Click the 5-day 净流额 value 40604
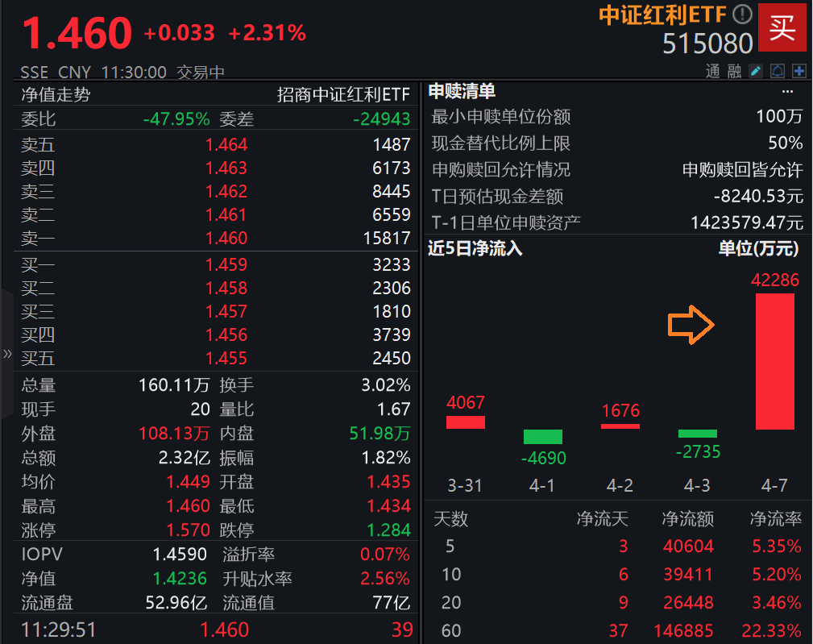Screen dimensions: 813x644 pyautogui.click(x=688, y=546)
